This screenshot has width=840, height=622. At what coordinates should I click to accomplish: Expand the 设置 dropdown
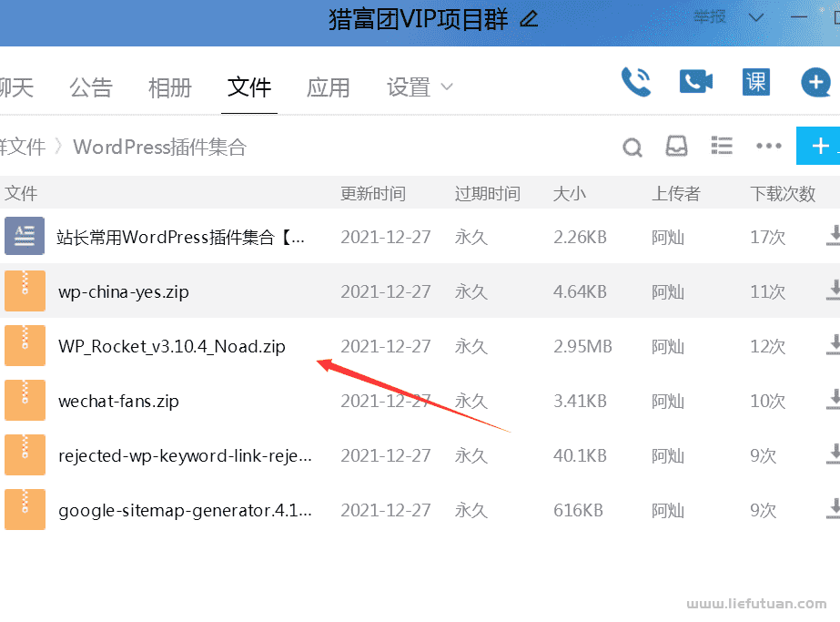click(420, 87)
